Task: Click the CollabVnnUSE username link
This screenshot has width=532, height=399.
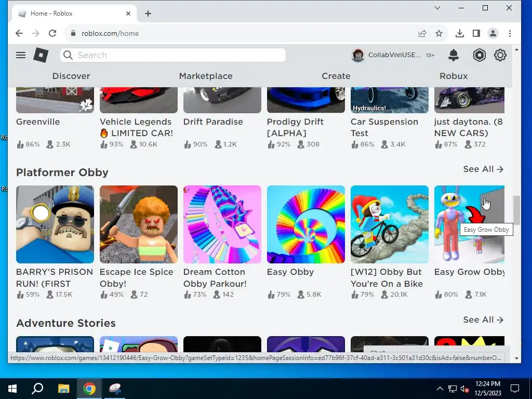Action: coord(395,55)
